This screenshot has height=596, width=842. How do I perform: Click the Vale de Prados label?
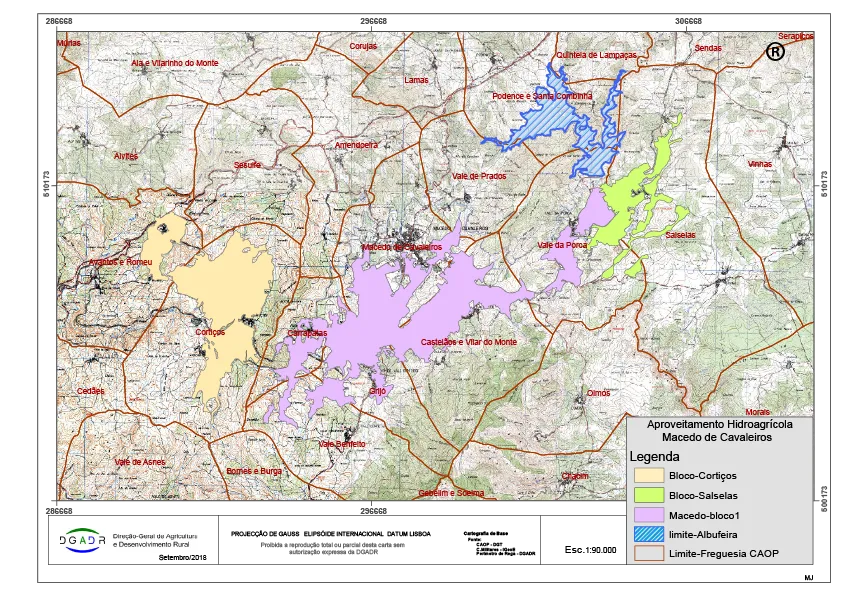pos(480,176)
